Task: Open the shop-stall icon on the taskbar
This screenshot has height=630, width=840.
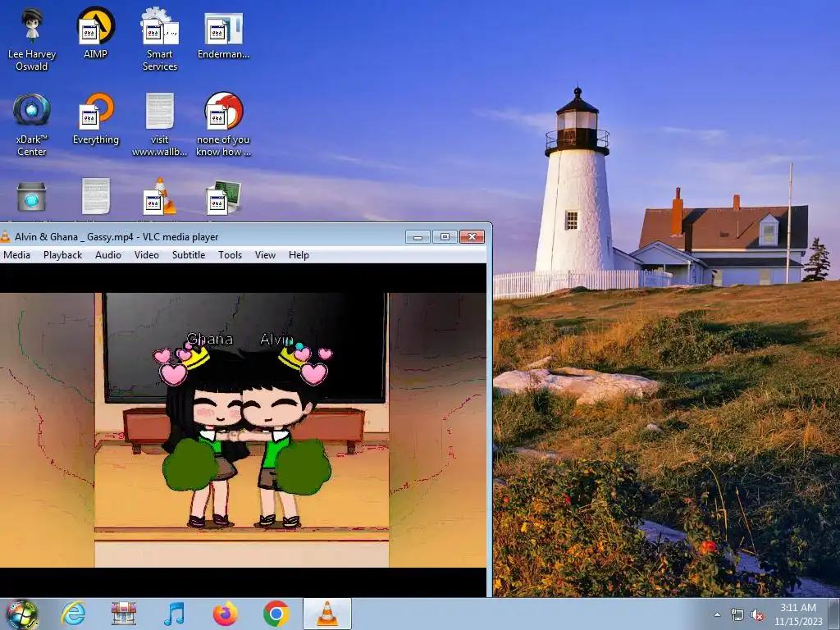Action: (124, 614)
